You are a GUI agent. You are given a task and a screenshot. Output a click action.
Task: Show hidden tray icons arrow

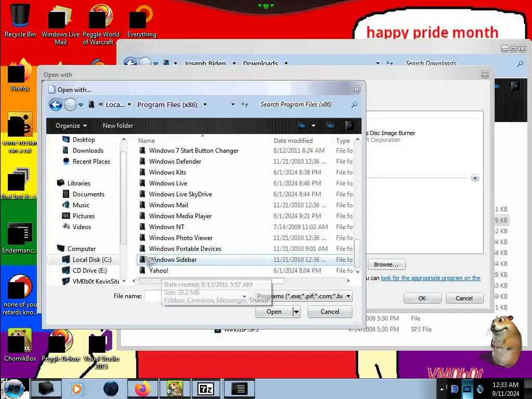pyautogui.click(x=442, y=389)
